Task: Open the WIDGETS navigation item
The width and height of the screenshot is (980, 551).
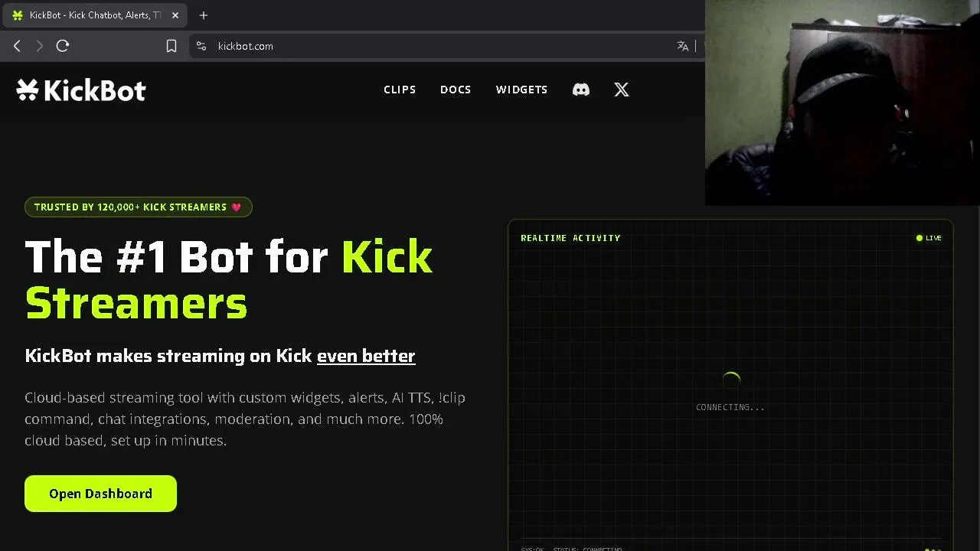Action: (521, 90)
